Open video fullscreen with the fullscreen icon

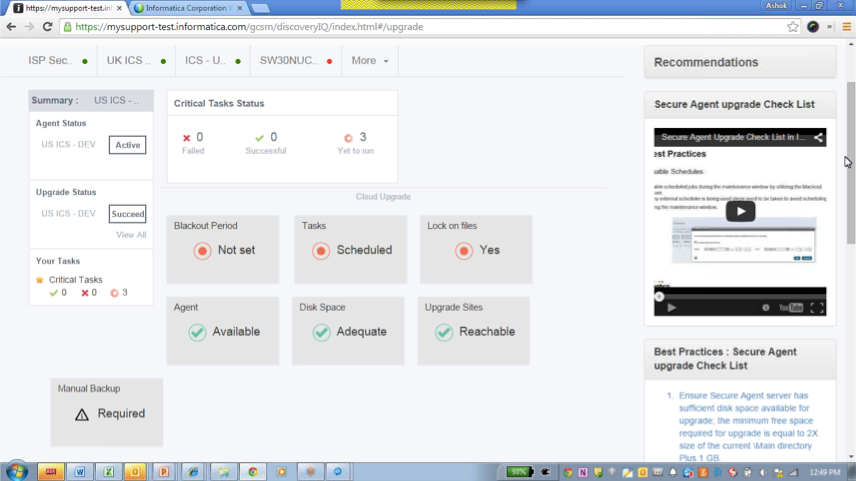tap(817, 308)
